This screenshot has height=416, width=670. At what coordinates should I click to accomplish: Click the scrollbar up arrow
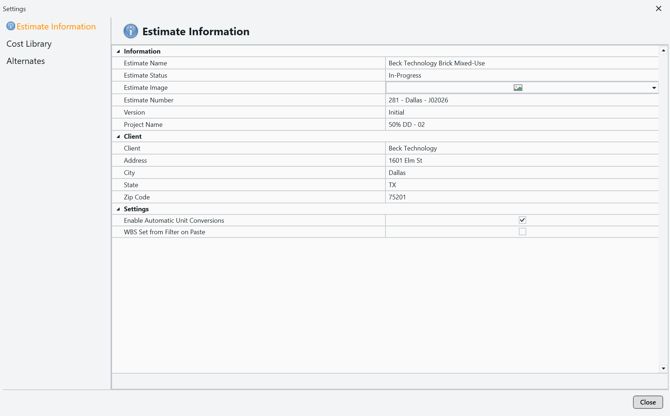(663, 50)
